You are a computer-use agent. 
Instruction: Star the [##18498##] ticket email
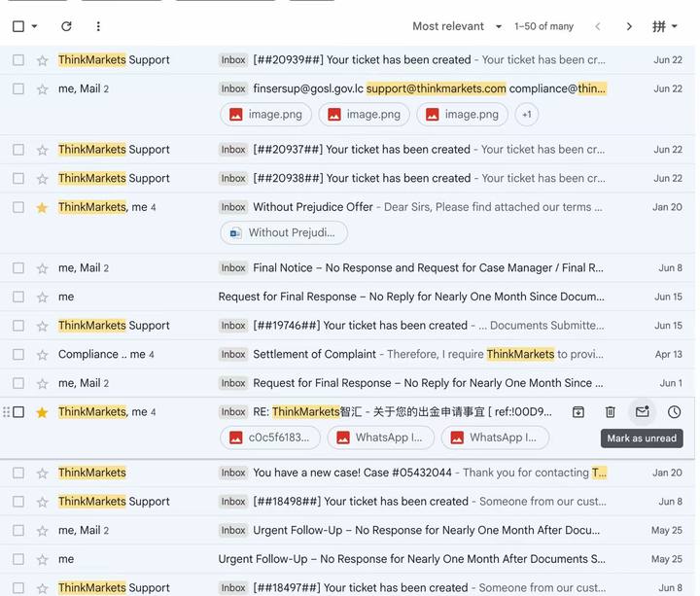tap(43, 502)
